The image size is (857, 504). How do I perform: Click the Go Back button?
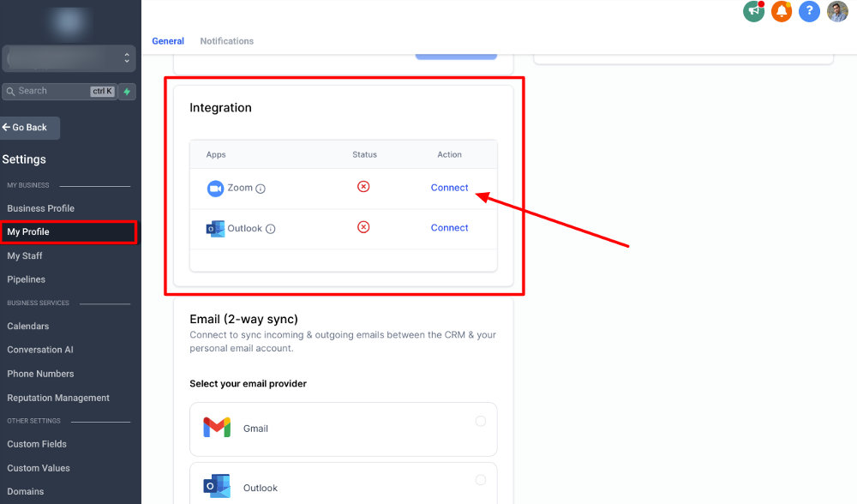point(30,128)
